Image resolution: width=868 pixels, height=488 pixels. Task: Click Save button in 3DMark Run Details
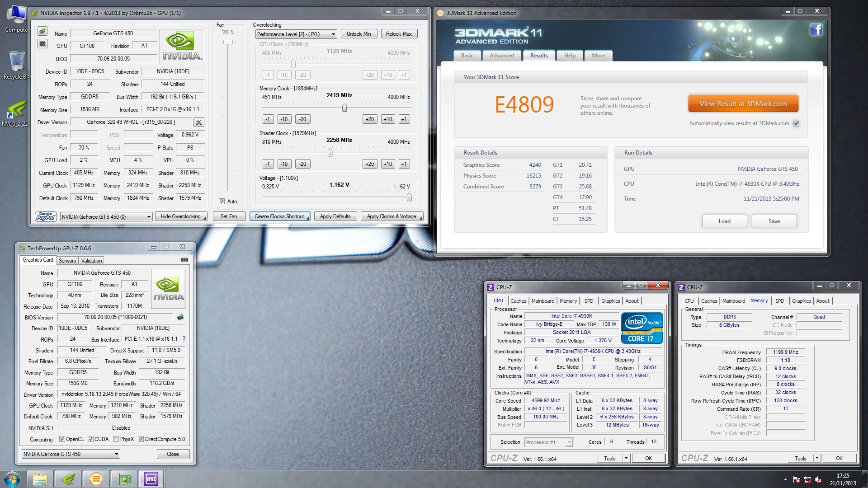coord(774,221)
